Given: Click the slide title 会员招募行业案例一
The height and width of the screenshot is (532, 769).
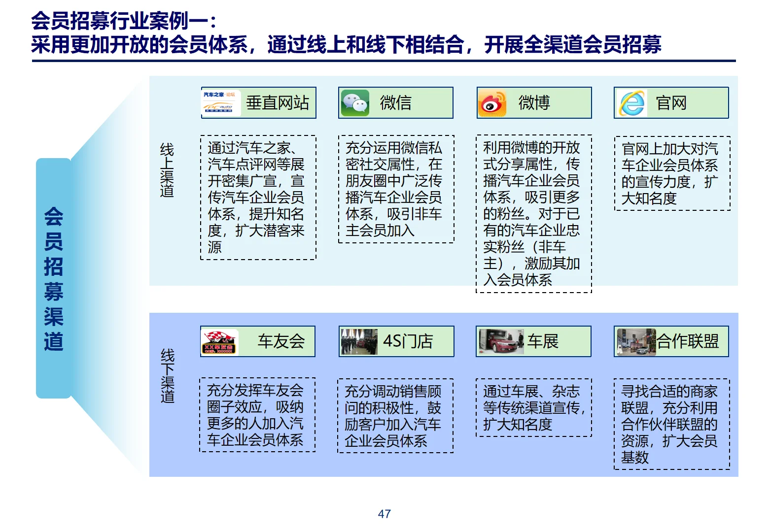Looking at the screenshot, I should coord(122,22).
